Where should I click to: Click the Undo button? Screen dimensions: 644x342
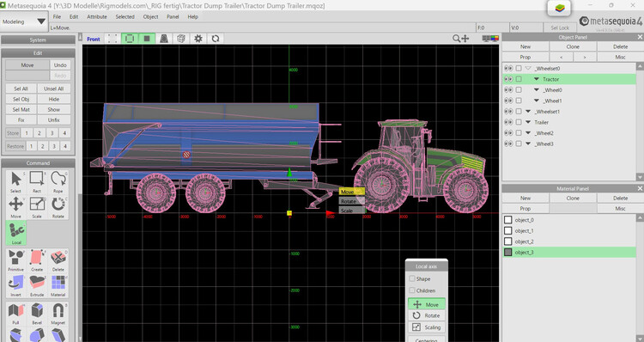click(x=60, y=65)
